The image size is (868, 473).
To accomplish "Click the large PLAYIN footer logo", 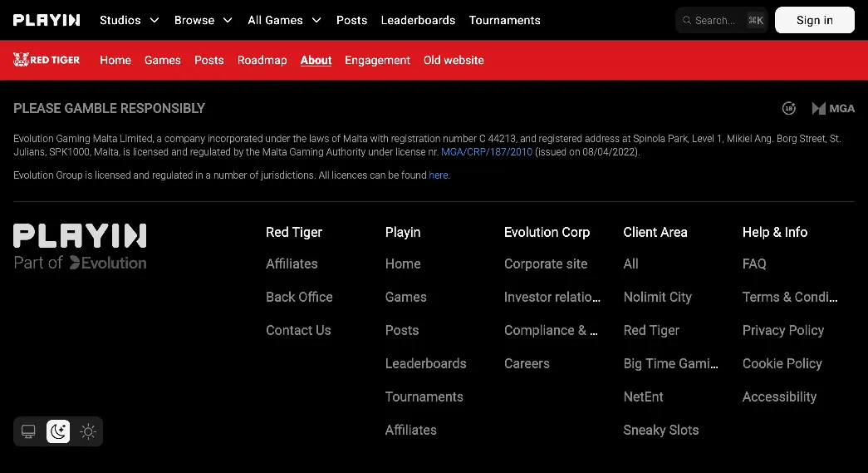I will [x=80, y=236].
